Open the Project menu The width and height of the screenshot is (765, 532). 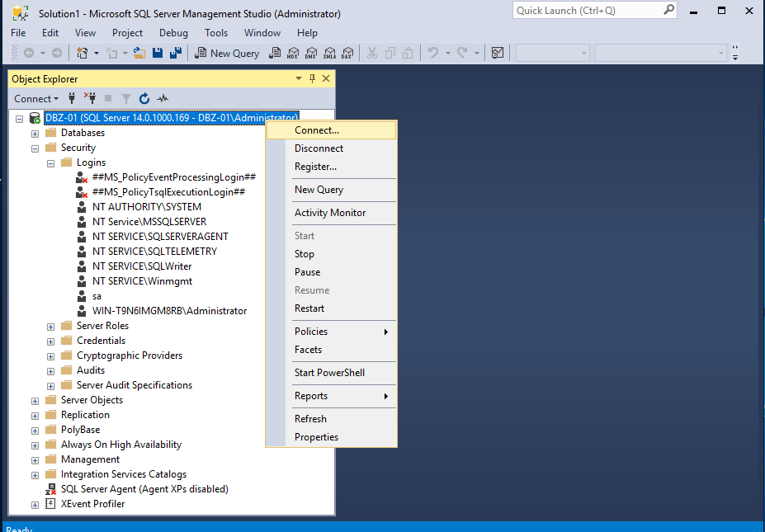pyautogui.click(x=127, y=33)
